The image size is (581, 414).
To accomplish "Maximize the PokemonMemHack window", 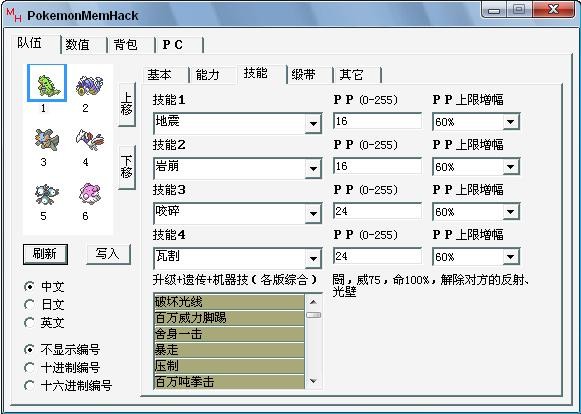I will pyautogui.click(x=519, y=10).
